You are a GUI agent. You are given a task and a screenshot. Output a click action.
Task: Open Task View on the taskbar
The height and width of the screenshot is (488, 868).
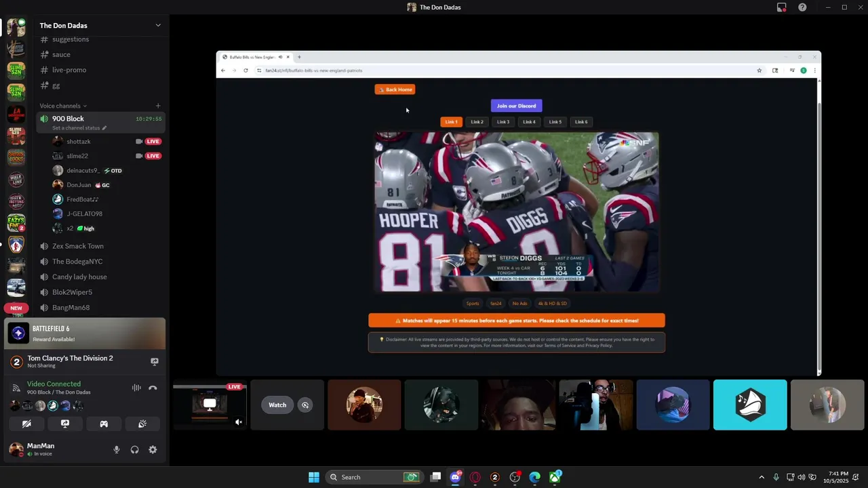click(435, 477)
